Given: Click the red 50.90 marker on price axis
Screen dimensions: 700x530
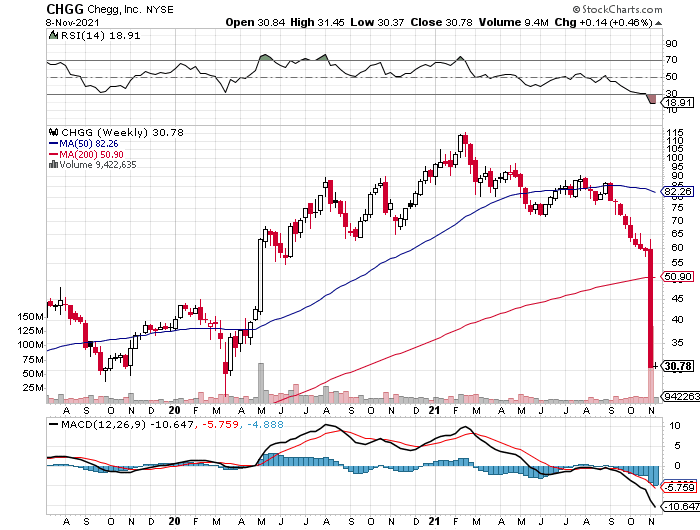Looking at the screenshot, I should [678, 276].
